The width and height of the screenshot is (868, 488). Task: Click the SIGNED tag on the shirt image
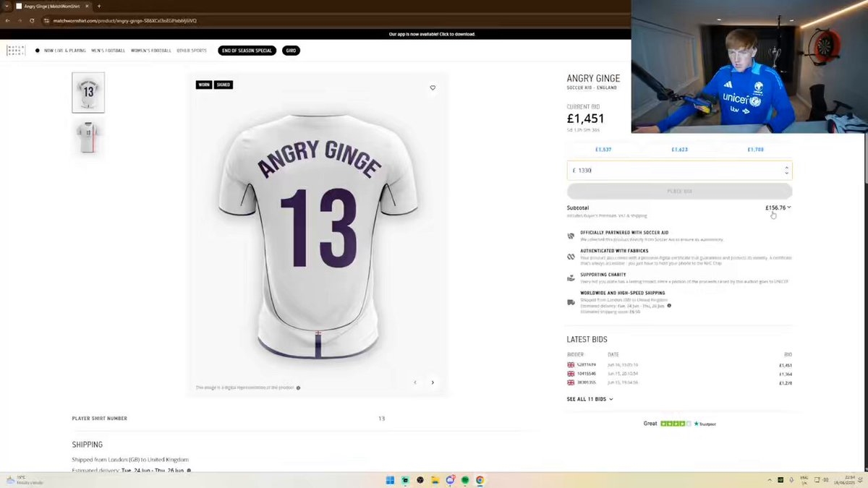pyautogui.click(x=223, y=85)
